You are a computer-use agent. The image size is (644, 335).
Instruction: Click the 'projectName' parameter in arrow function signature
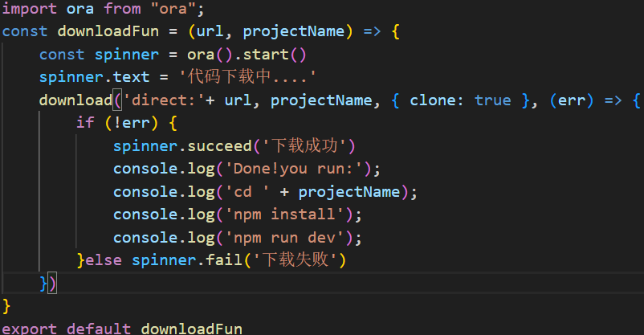pos(294,31)
